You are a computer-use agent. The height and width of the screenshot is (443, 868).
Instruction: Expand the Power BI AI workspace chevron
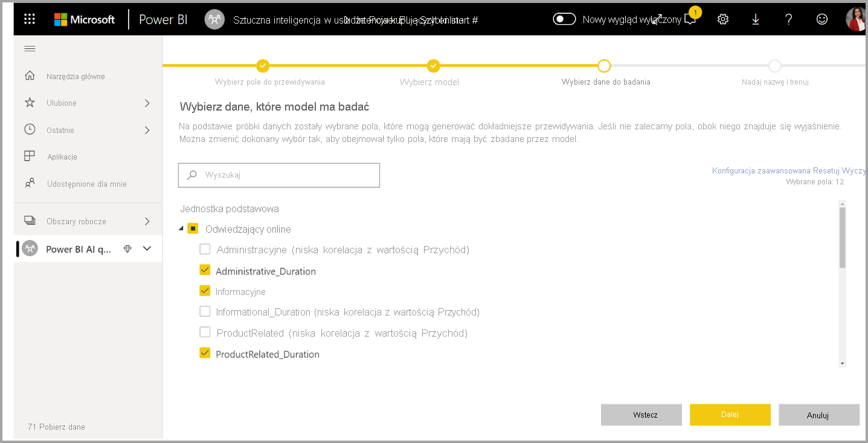click(147, 249)
